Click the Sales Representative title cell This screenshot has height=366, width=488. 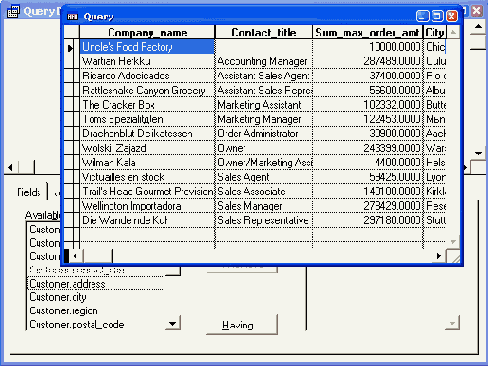tap(264, 220)
